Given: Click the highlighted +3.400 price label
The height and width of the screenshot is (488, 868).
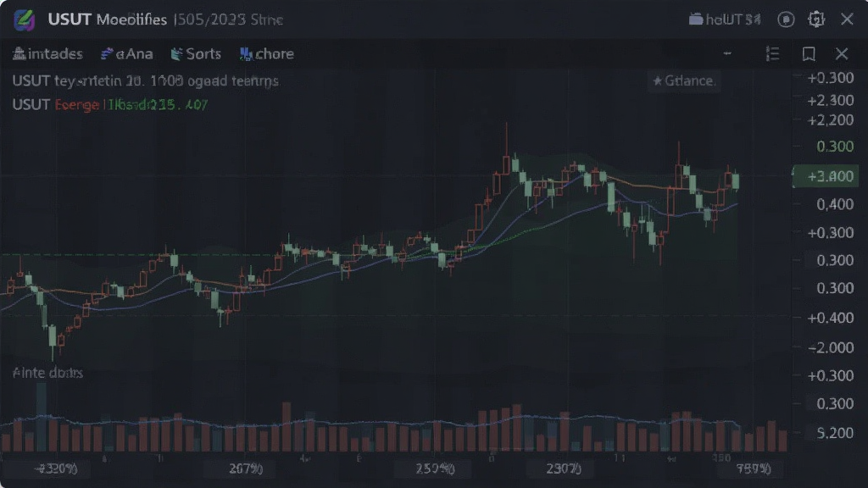Looking at the screenshot, I should (826, 176).
